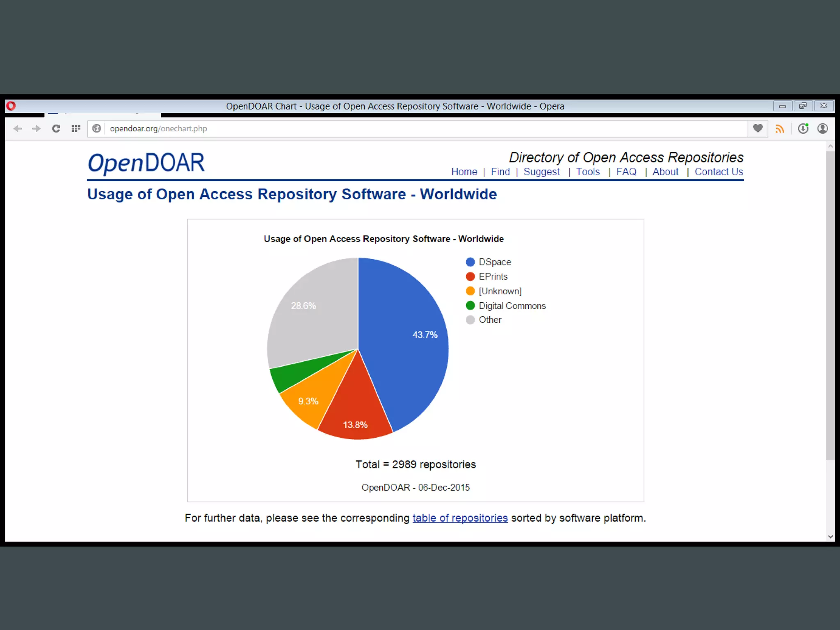This screenshot has width=840, height=630.
Task: Click the scrollbar down arrow
Action: point(830,536)
